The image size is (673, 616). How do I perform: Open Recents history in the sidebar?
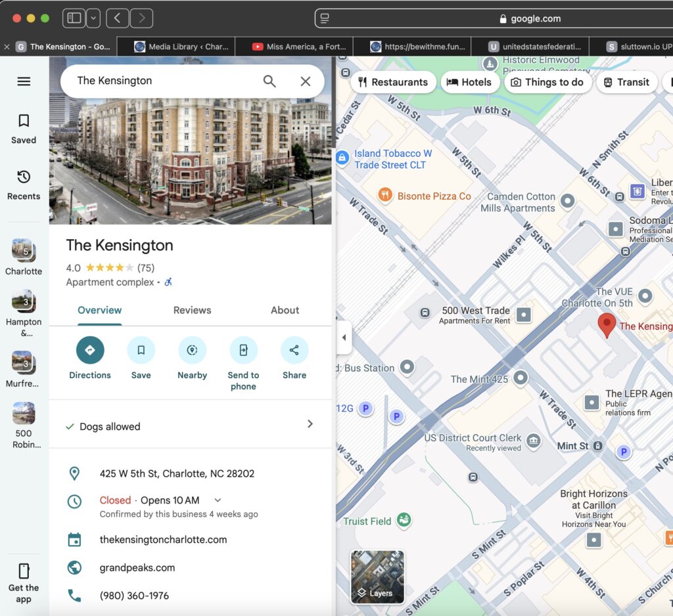click(24, 185)
